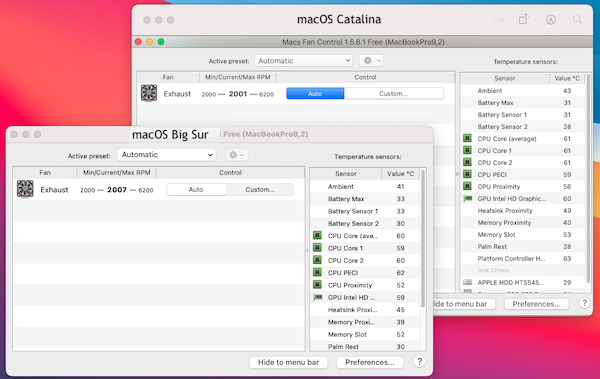This screenshot has width=600, height=379.
Task: Open Preferences... in the Catalina window
Action: 536,304
